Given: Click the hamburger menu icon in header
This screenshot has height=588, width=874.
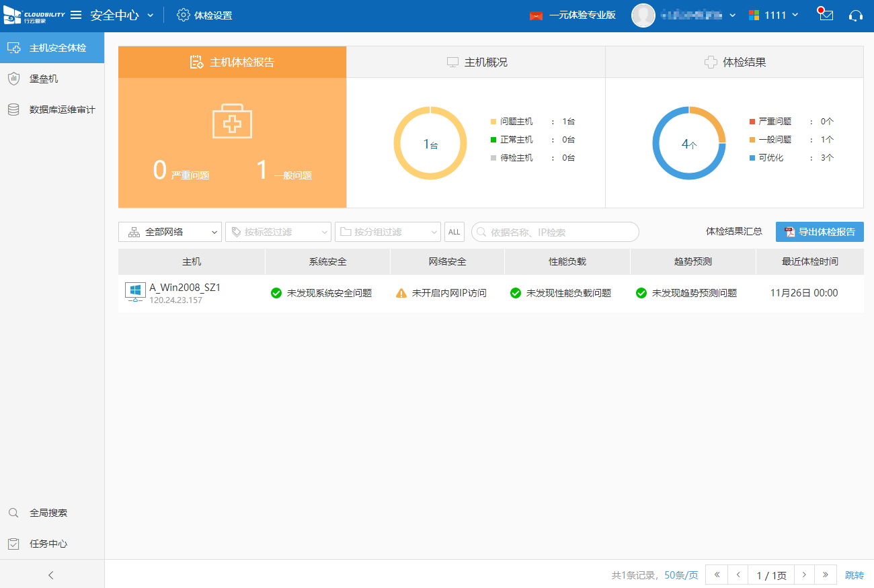Looking at the screenshot, I should coord(76,15).
